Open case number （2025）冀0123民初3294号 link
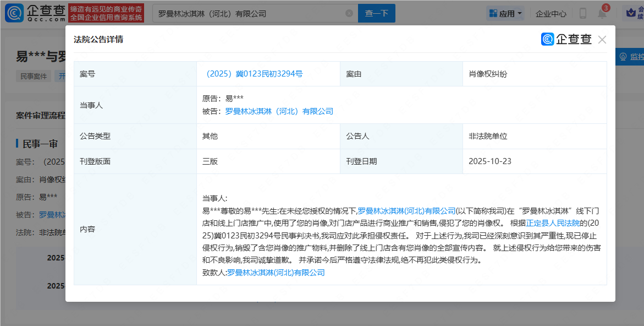The image size is (644, 326). (252, 74)
